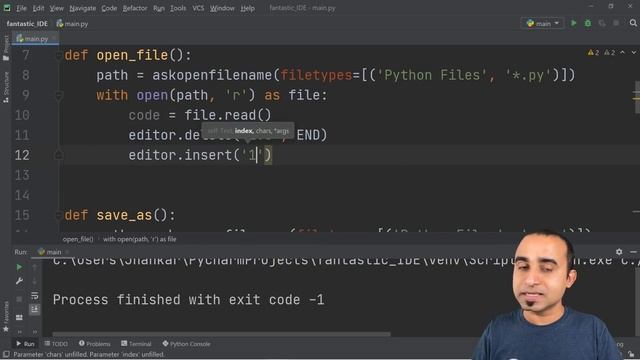Open the Code menu
Screen dimensions: 640x360
point(109,8)
